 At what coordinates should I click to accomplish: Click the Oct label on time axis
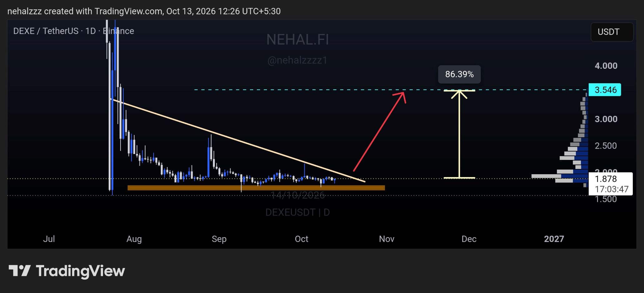[x=302, y=239]
